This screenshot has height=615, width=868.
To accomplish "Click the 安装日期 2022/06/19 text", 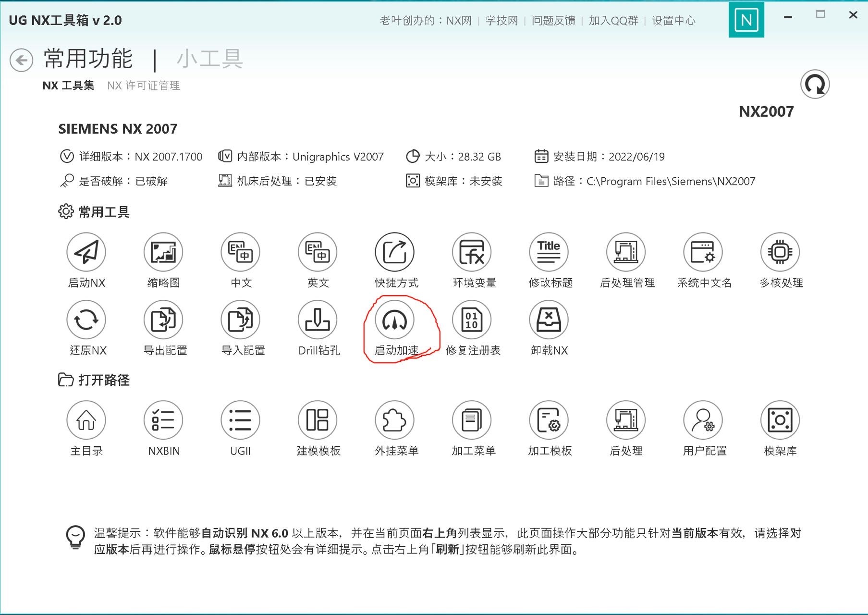I will (609, 157).
